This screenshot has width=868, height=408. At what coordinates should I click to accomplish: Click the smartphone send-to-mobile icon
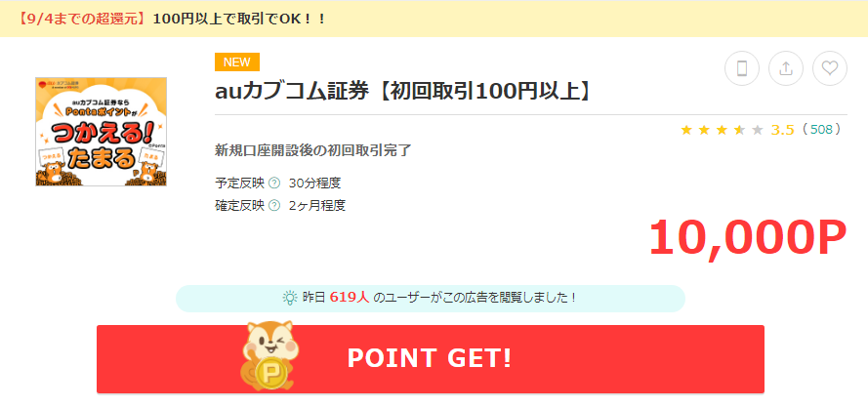742,68
